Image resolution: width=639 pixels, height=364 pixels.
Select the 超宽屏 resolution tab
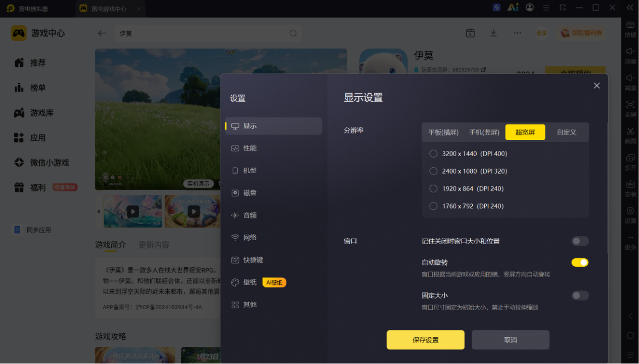click(525, 132)
